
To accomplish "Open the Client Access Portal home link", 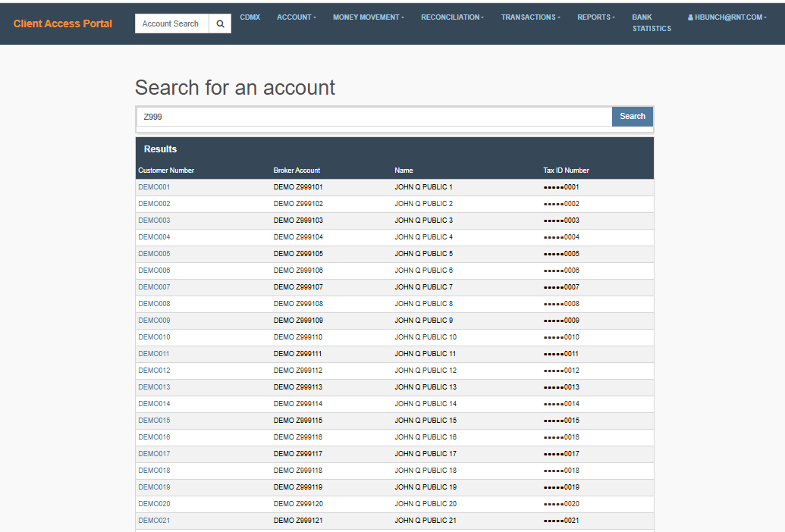I will (x=63, y=23).
